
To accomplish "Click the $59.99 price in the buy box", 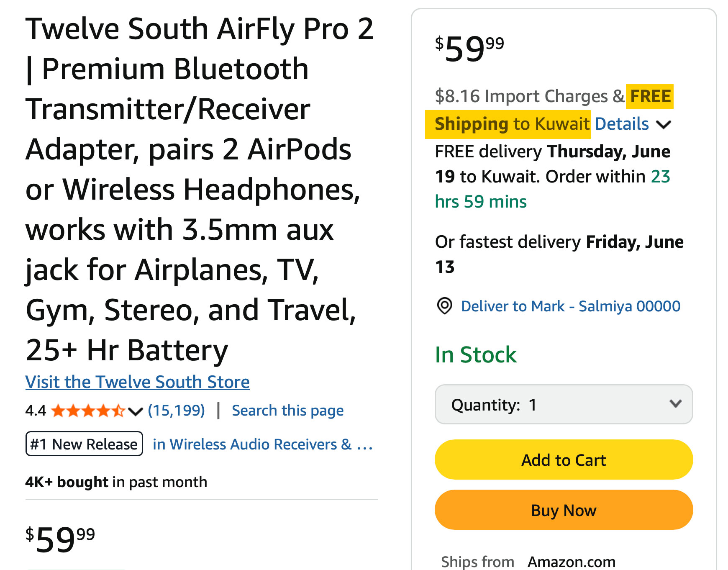I will tap(470, 49).
